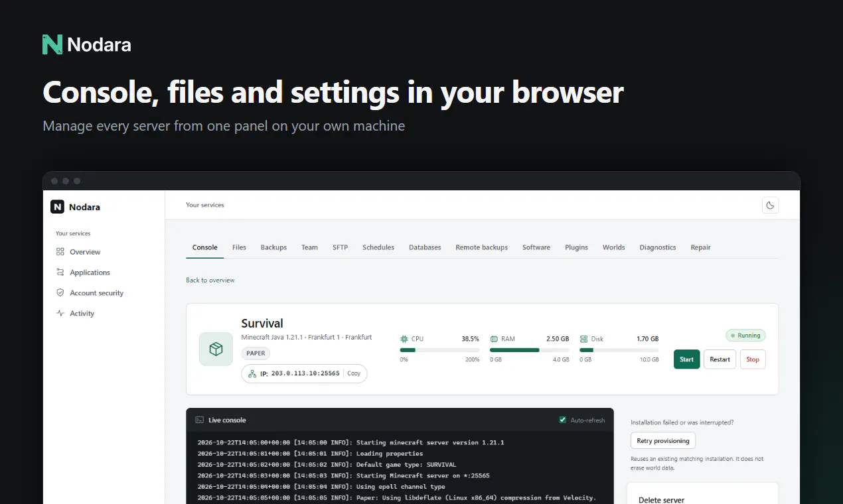Click Retry provisioning
This screenshot has width=843, height=504.
tap(663, 440)
